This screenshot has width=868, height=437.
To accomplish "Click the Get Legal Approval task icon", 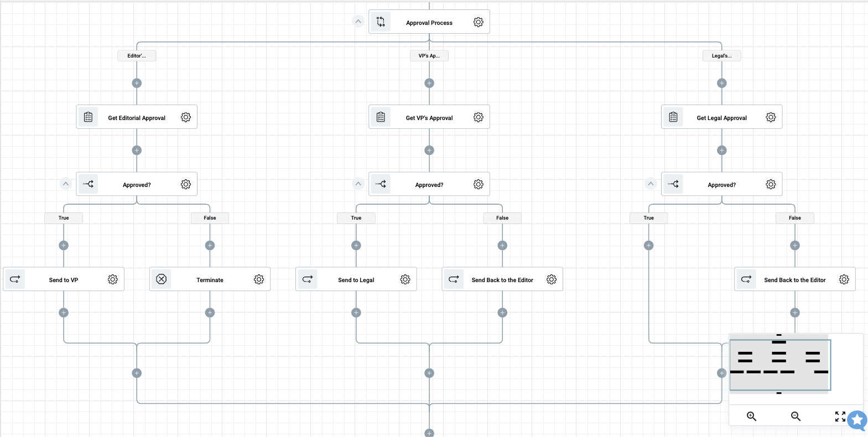I will tap(673, 117).
